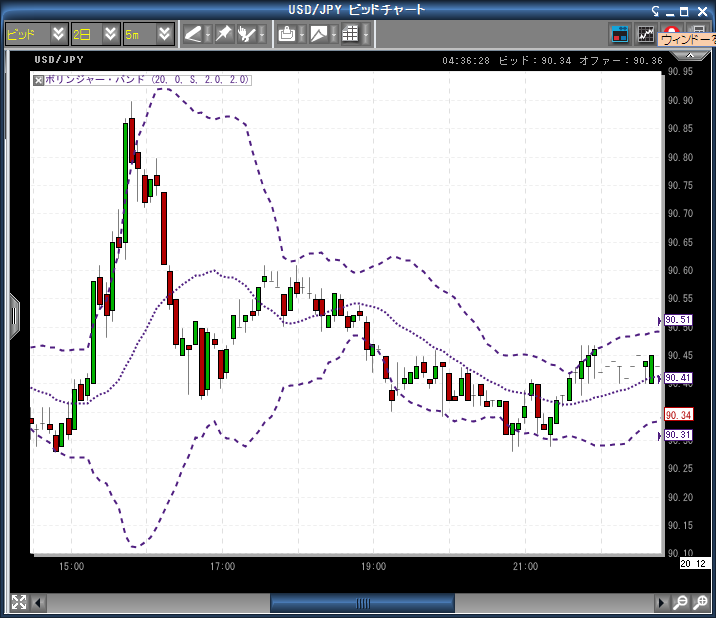This screenshot has height=618, width=716.
Task: Click the line chart window icon
Action: pyautogui.click(x=646, y=34)
